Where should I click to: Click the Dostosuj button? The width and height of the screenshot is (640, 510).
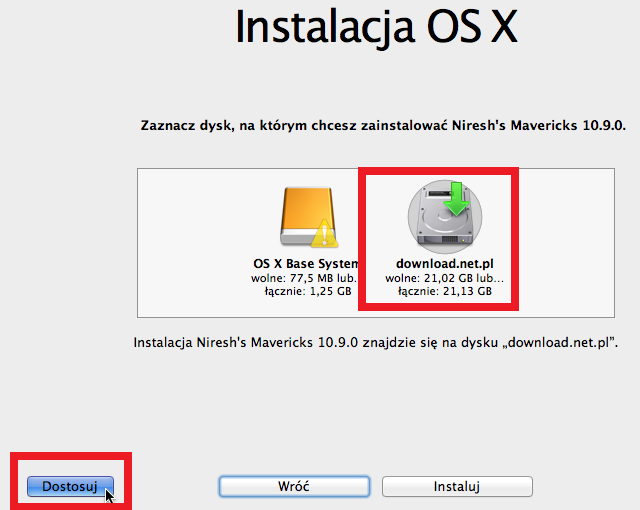tap(70, 486)
